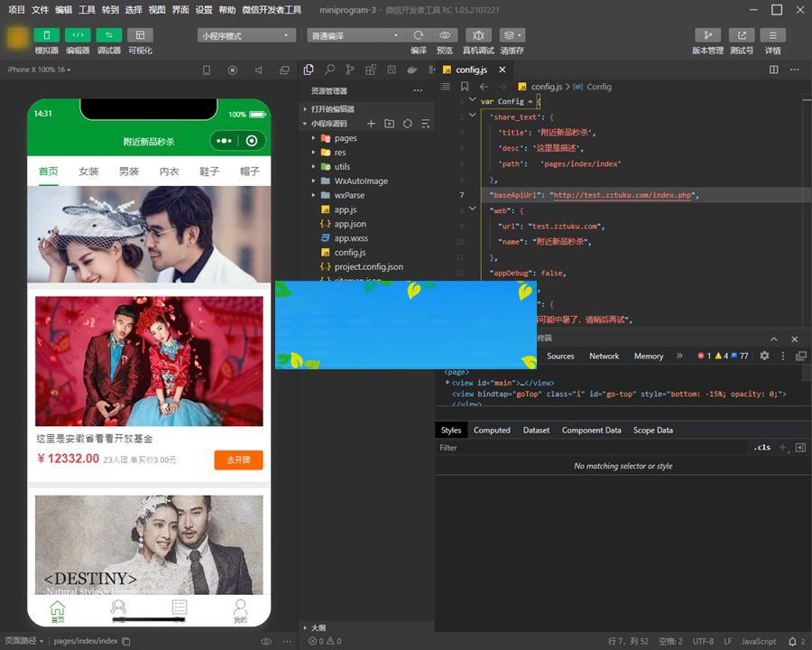Open the 微信开发者工具 menu

coord(269,10)
